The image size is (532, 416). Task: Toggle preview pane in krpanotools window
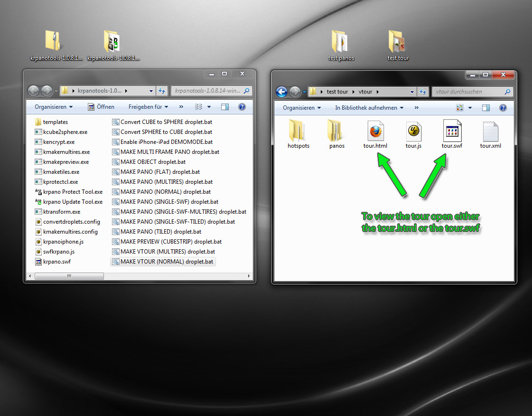[x=225, y=107]
